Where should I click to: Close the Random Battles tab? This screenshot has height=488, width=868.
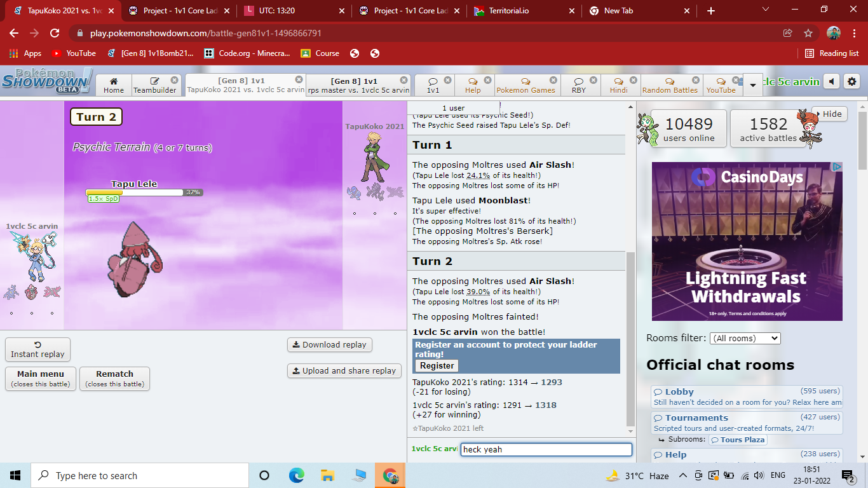pyautogui.click(x=696, y=80)
